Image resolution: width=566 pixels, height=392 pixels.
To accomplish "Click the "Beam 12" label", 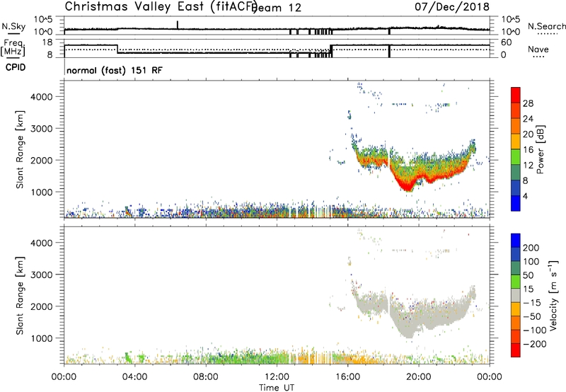I will (x=277, y=8).
